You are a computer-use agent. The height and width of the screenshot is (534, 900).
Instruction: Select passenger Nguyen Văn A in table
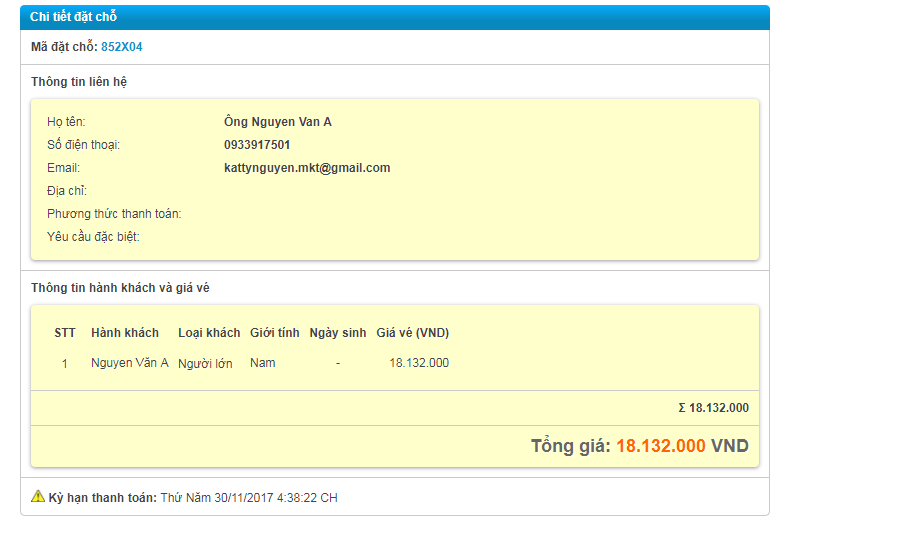[130, 363]
